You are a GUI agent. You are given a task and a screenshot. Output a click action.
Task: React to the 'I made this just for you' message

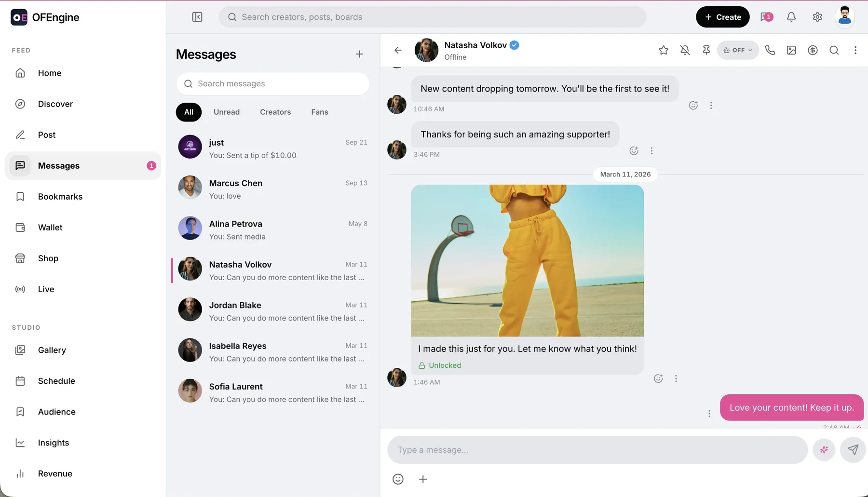658,378
